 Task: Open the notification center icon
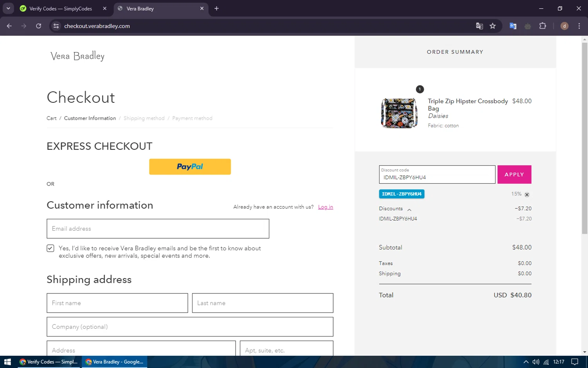[575, 362]
